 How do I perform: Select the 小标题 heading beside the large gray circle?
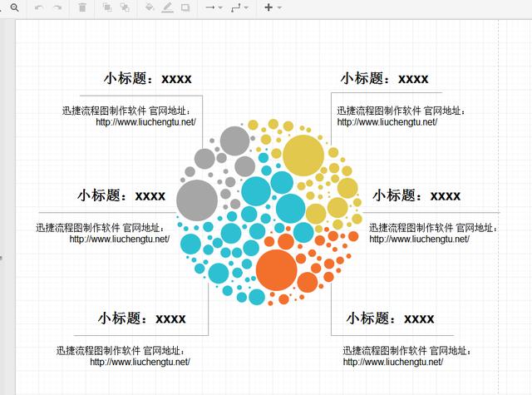[x=121, y=195]
